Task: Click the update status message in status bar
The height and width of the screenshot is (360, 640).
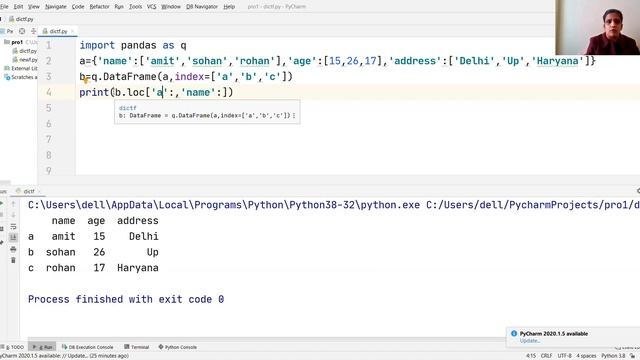Action: point(64,356)
